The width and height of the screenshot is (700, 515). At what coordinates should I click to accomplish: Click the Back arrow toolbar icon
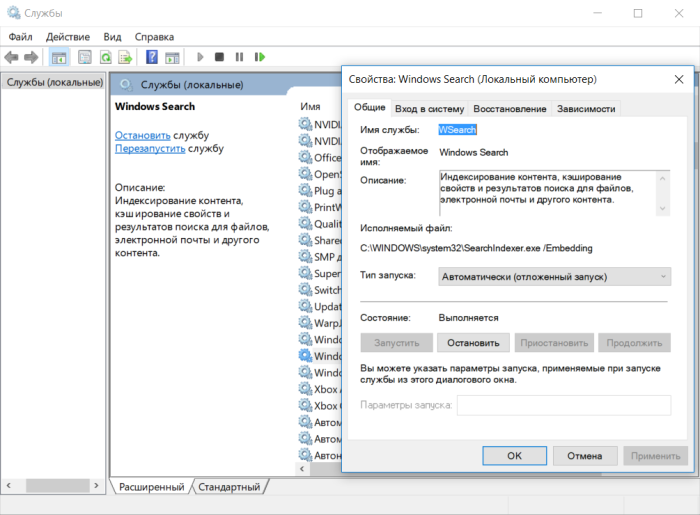click(11, 57)
